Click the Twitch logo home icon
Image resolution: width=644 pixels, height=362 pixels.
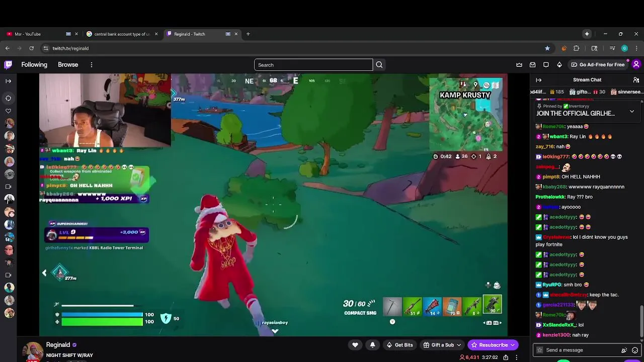[8, 64]
